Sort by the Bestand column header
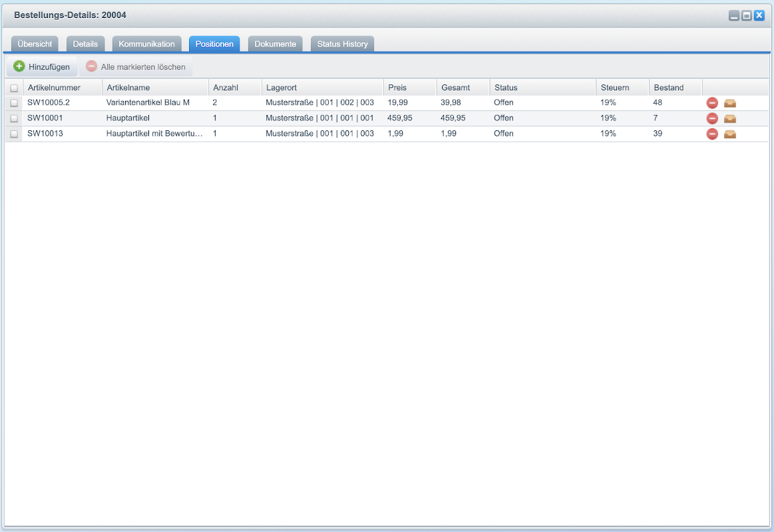Image resolution: width=774 pixels, height=532 pixels. click(668, 88)
